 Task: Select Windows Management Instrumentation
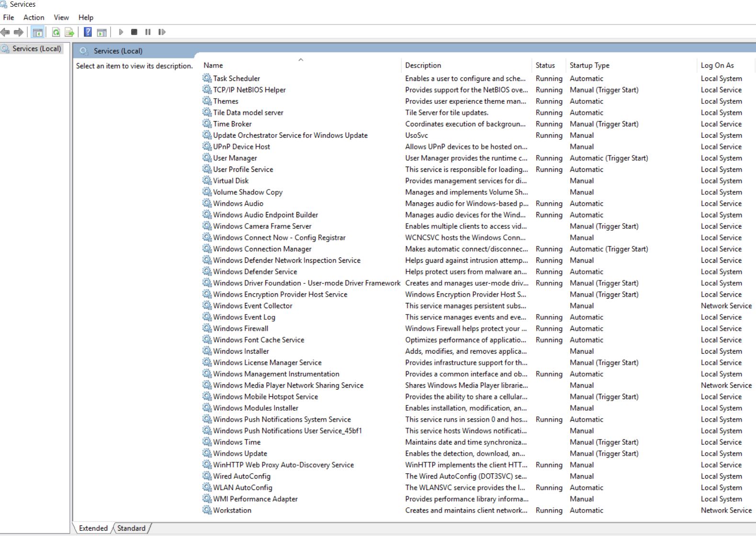click(x=276, y=374)
